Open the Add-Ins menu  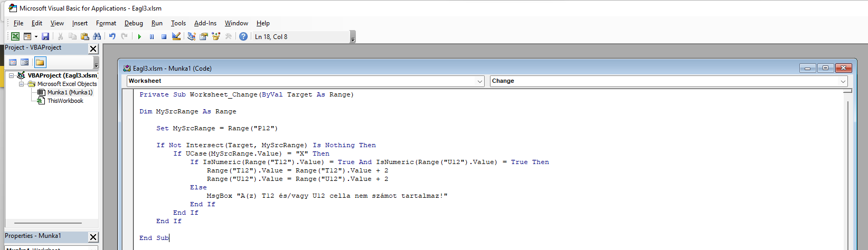pyautogui.click(x=205, y=23)
